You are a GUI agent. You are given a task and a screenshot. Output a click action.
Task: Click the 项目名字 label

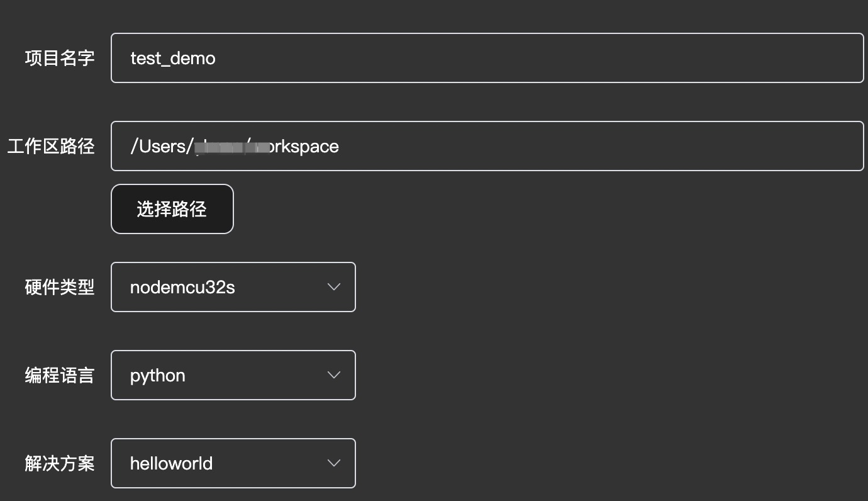(x=60, y=58)
